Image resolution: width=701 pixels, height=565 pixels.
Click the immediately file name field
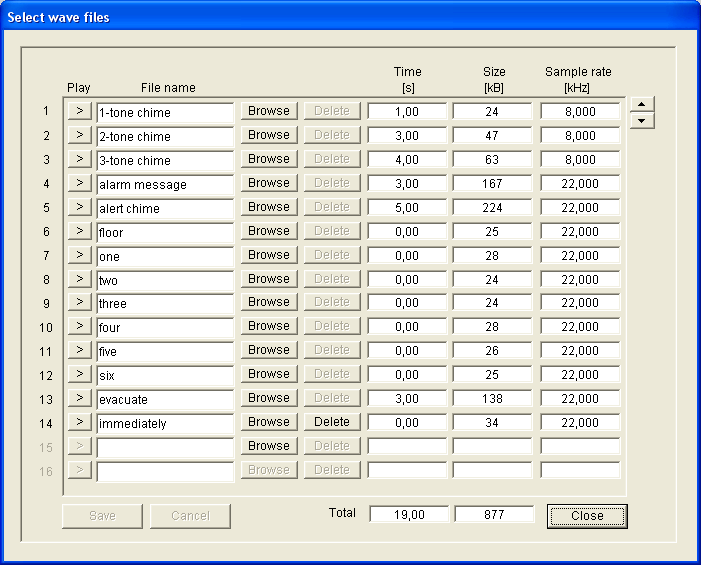tap(165, 424)
